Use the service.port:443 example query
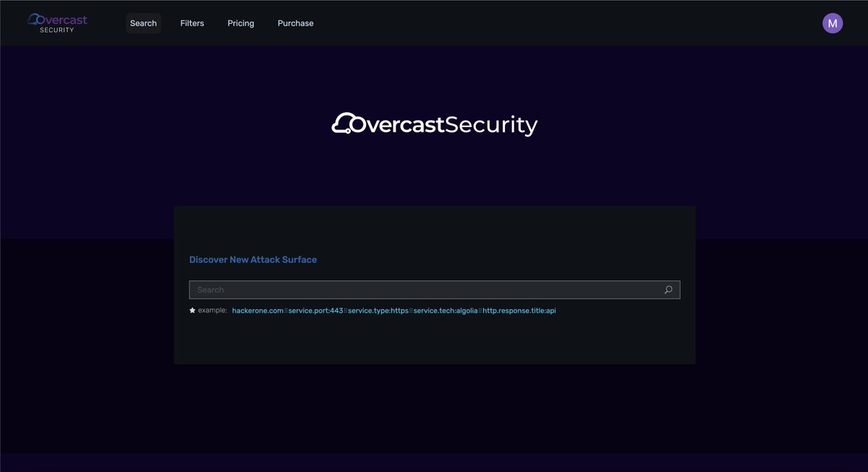The height and width of the screenshot is (472, 868). point(315,310)
